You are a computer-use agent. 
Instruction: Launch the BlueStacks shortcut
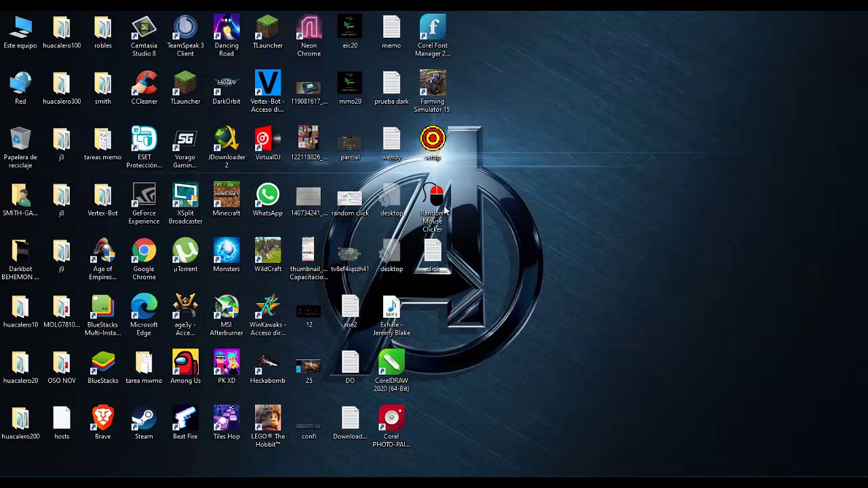102,366
